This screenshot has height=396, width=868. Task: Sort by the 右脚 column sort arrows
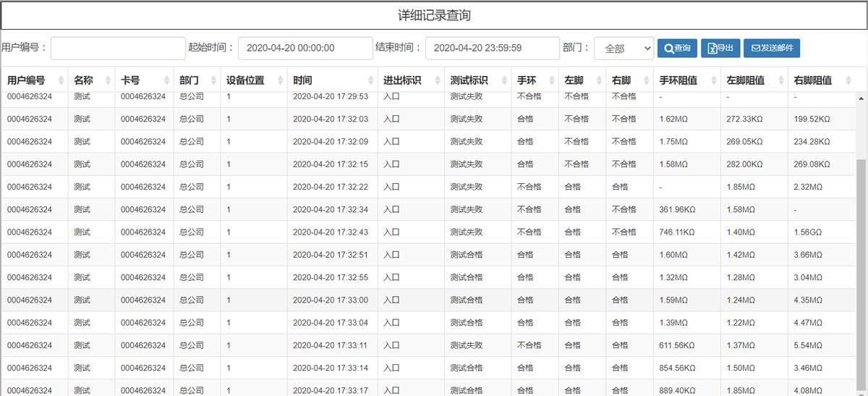647,80
